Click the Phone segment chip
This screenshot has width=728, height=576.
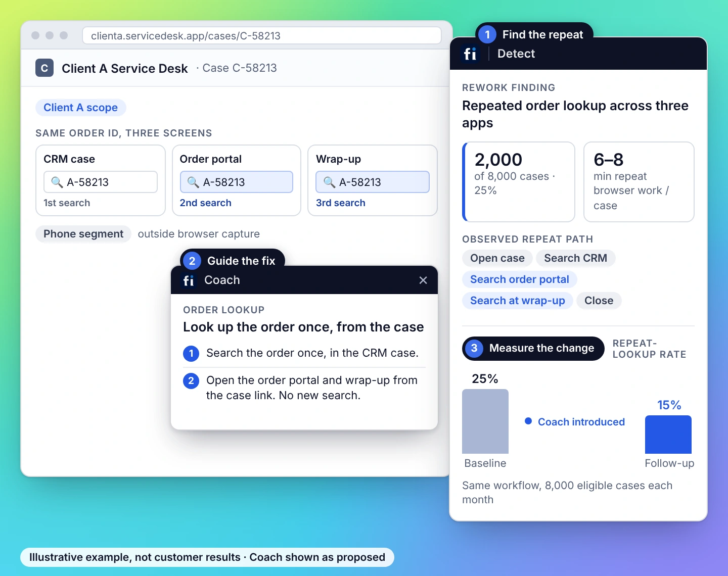(83, 234)
